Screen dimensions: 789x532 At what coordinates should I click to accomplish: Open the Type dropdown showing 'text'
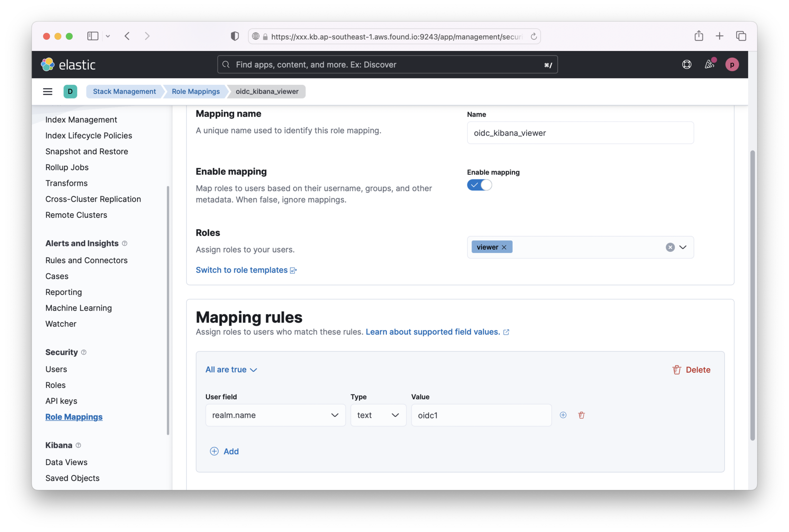[378, 415]
